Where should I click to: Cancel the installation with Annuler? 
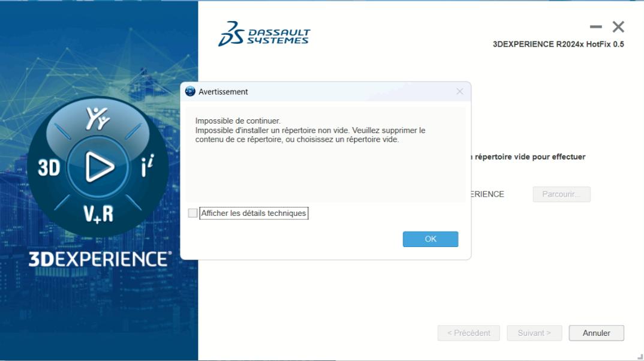click(596, 333)
